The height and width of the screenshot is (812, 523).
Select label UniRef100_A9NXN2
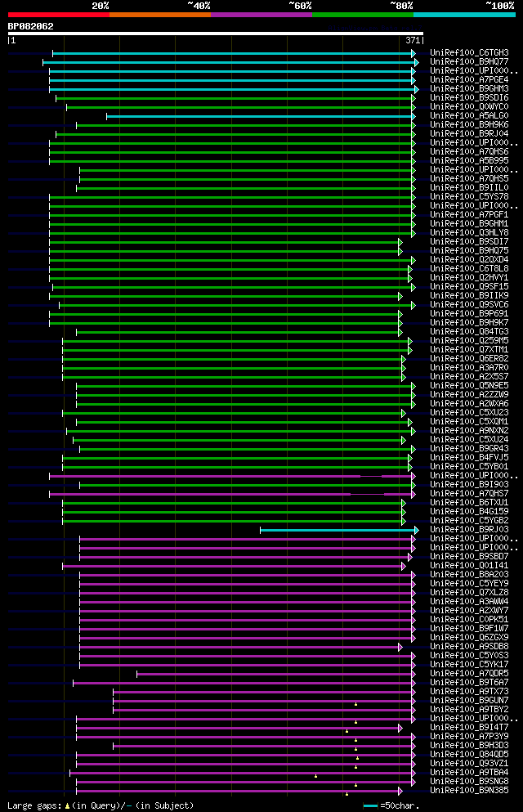pos(469,430)
